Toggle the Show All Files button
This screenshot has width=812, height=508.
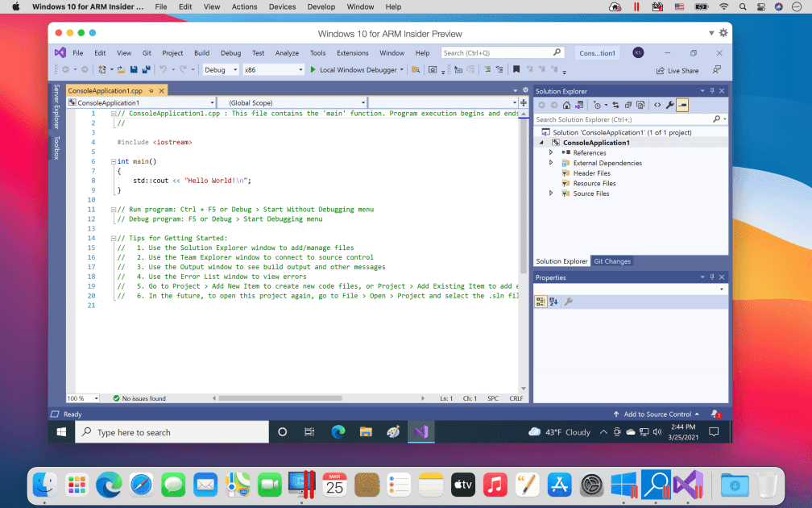click(x=640, y=105)
